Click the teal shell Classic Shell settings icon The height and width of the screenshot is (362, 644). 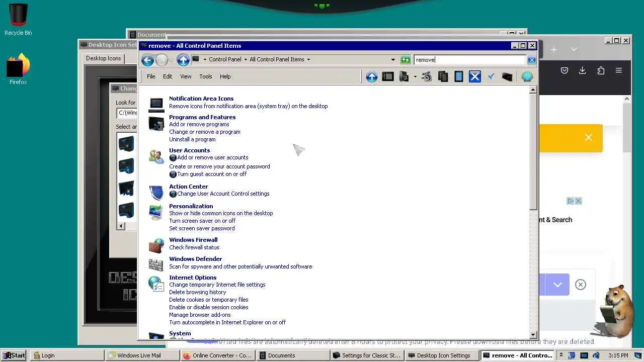pos(527,76)
